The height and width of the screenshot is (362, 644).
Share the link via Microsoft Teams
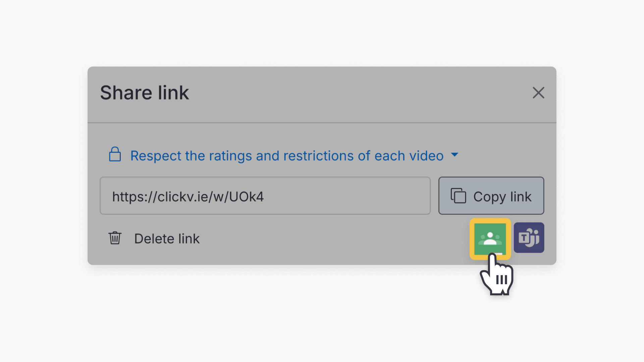tap(529, 237)
